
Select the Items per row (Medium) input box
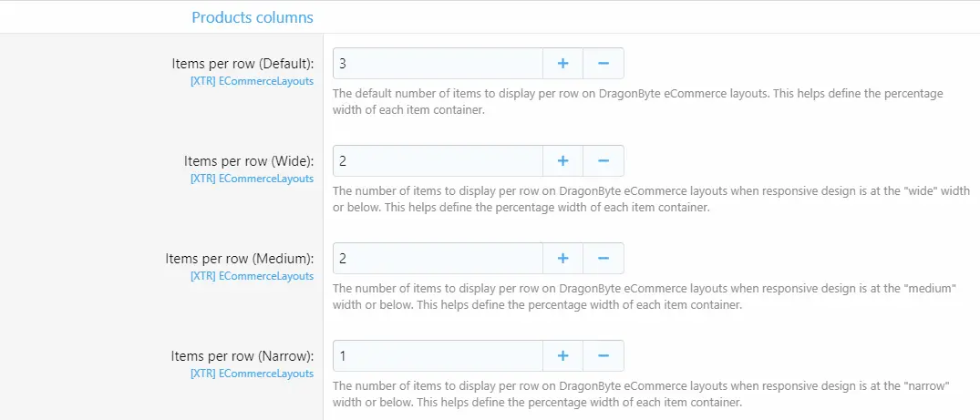[438, 259]
